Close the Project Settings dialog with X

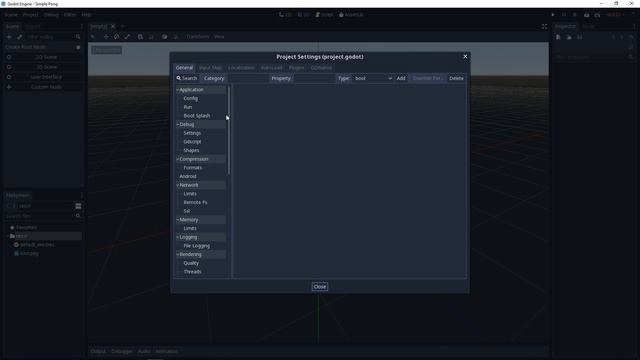pos(465,56)
